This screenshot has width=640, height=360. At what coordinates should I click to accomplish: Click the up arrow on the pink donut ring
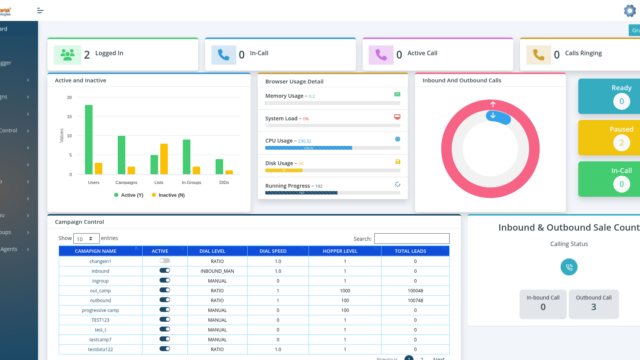(493, 104)
